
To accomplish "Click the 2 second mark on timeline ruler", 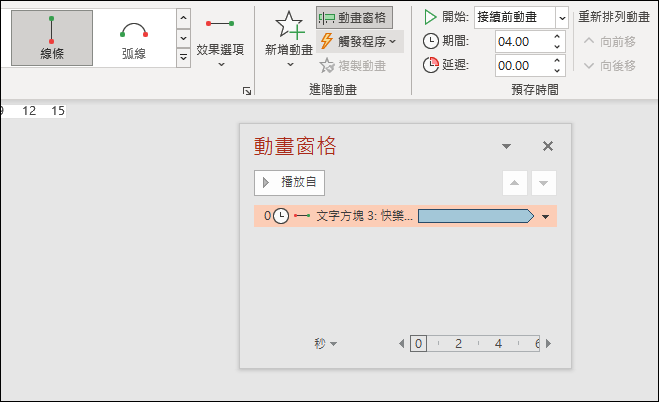I will [459, 344].
